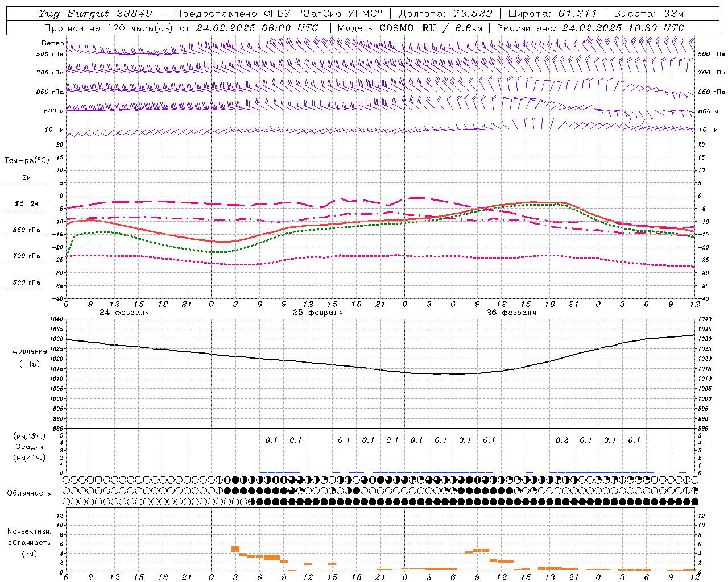Click the 850 гПа temperature legend entry
Image resolution: width=728 pixels, height=582 pixels.
tap(26, 230)
